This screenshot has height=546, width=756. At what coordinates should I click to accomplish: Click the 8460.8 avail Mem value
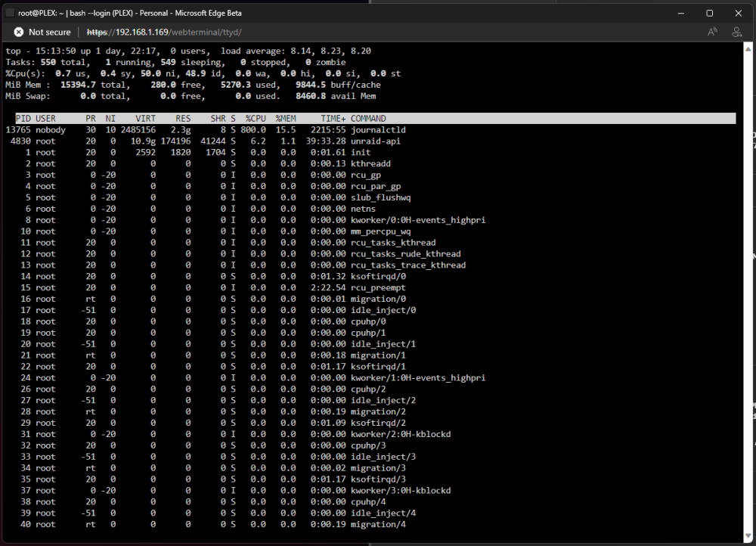[x=311, y=96]
